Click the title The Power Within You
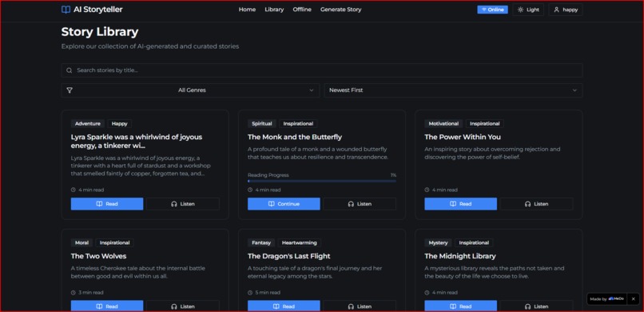Screen dimensions: 644x312 point(463,137)
